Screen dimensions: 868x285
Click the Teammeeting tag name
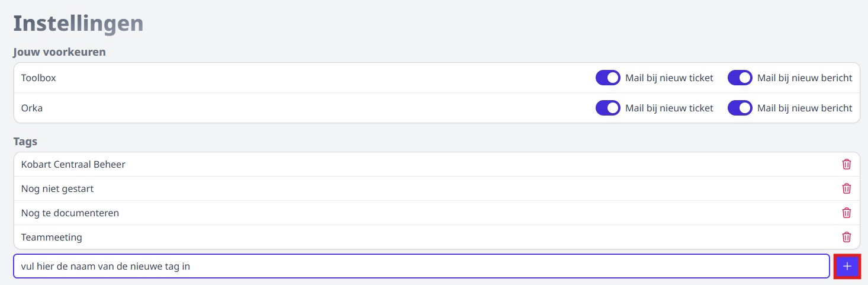(52, 237)
